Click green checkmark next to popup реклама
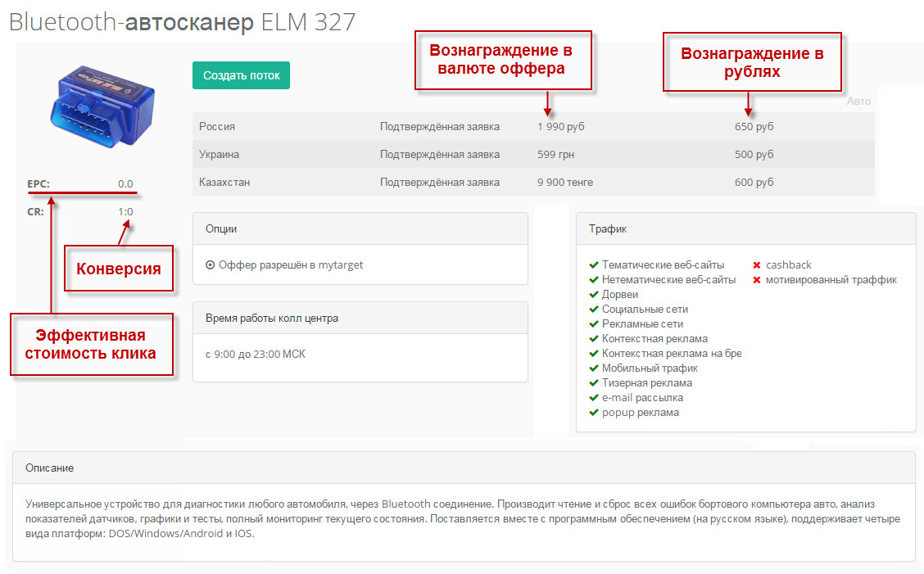Screen dimensions: 924x574 [594, 413]
